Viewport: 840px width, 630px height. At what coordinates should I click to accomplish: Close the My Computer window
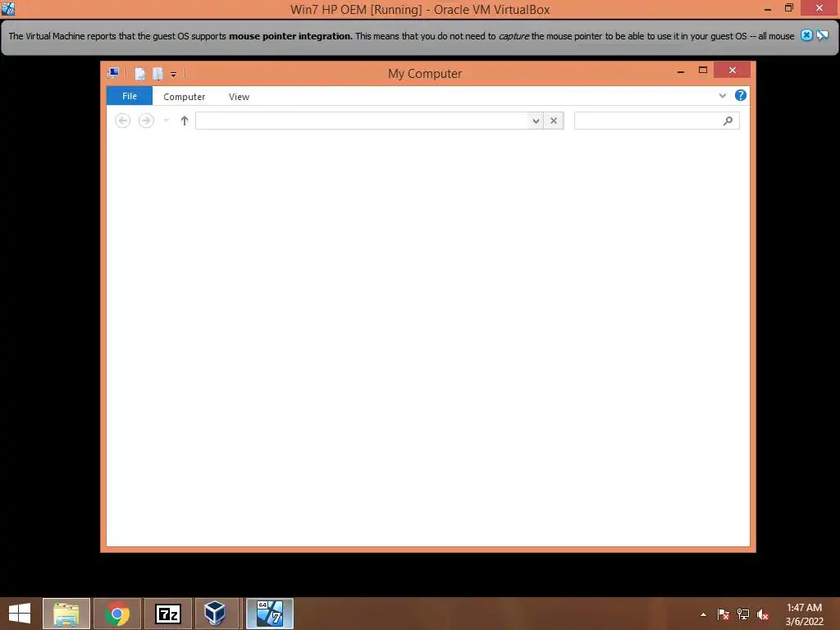pyautogui.click(x=733, y=71)
